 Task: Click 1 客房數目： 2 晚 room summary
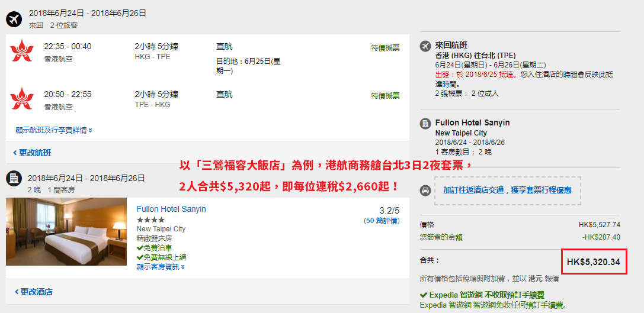click(464, 152)
